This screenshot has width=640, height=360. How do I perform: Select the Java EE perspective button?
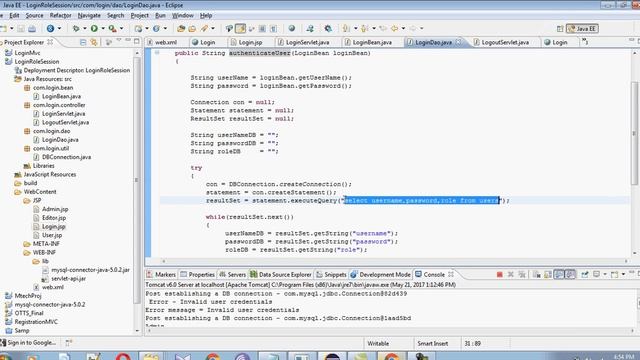click(582, 29)
